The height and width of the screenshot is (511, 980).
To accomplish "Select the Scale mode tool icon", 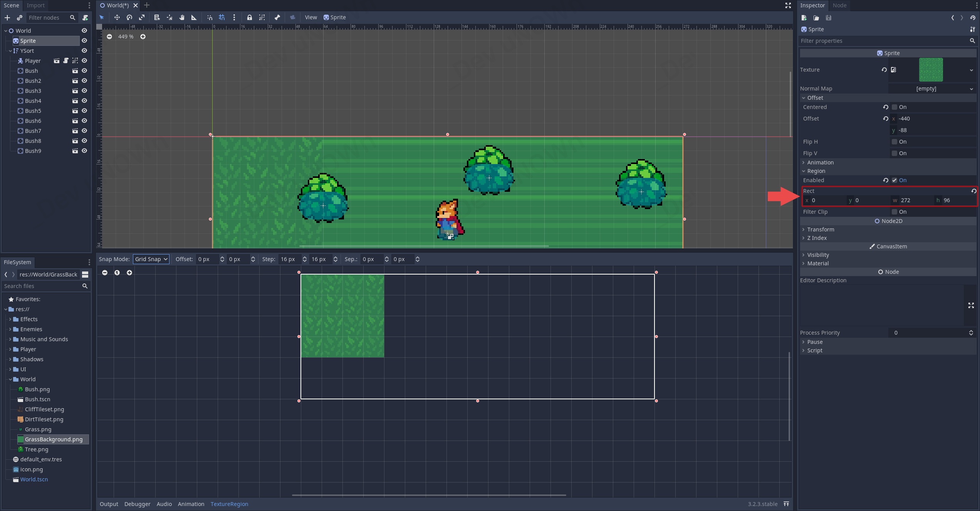I will [142, 17].
